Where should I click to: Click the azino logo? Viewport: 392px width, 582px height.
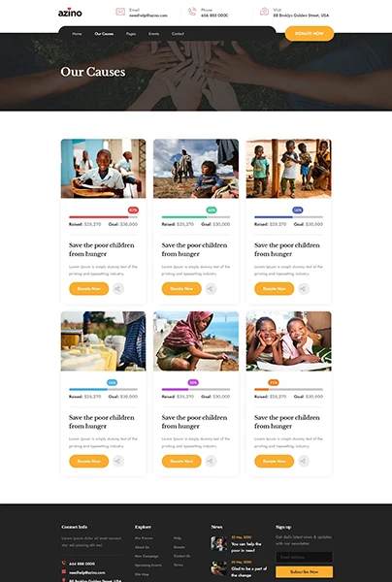(x=70, y=13)
